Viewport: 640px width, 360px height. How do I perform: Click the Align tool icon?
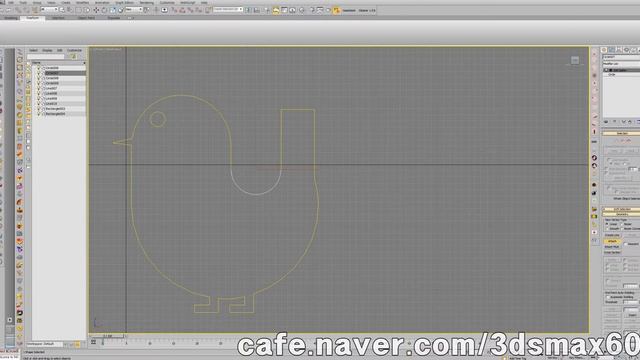pyautogui.click(x=257, y=10)
